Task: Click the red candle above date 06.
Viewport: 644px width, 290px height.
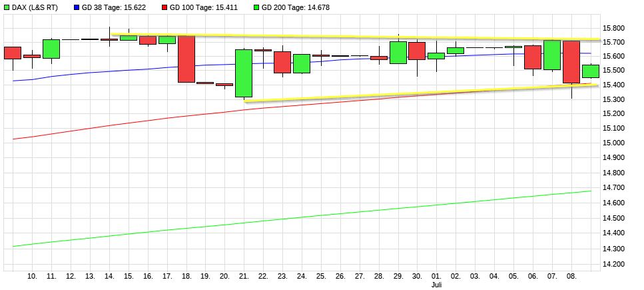Action: tap(533, 57)
